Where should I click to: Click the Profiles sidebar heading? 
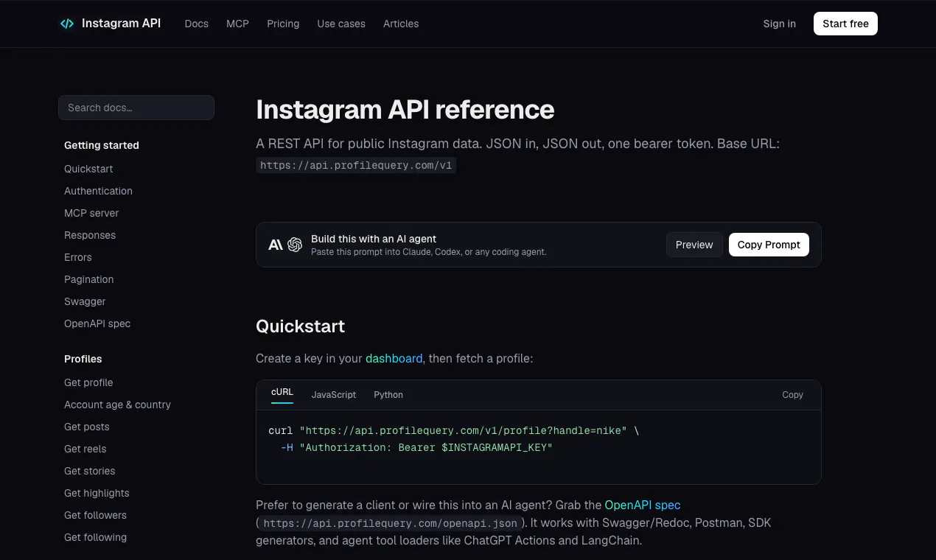coord(83,359)
